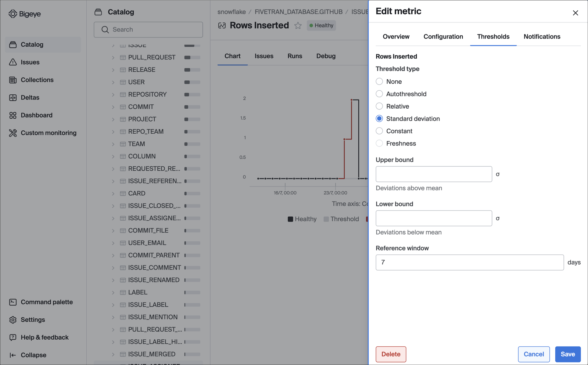Select Autothreshold radio option
588x365 pixels.
point(379,94)
